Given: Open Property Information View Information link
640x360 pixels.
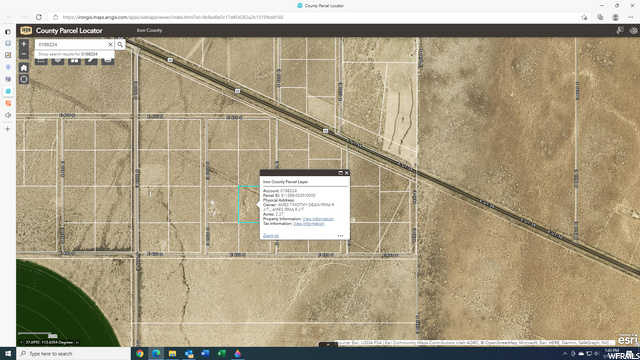Looking at the screenshot, I should [318, 219].
